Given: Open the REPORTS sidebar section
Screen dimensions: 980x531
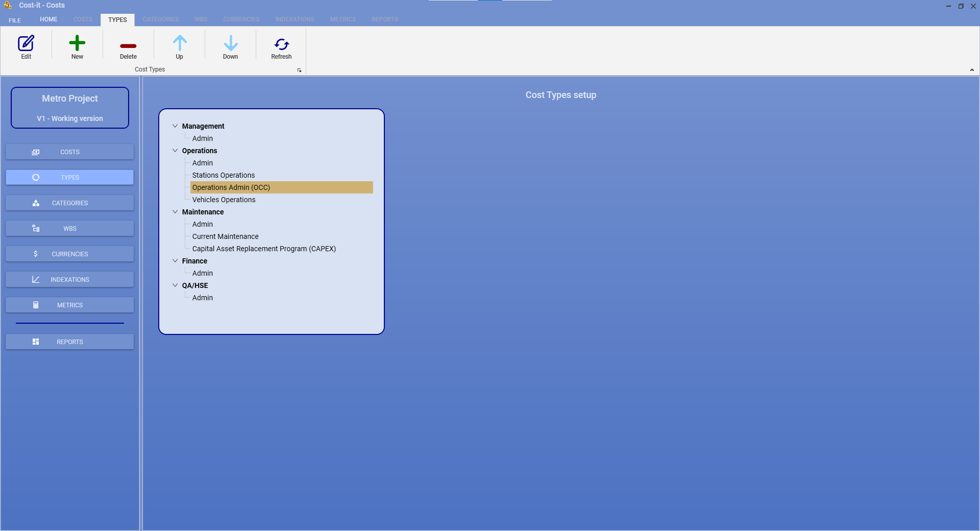Looking at the screenshot, I should point(69,342).
